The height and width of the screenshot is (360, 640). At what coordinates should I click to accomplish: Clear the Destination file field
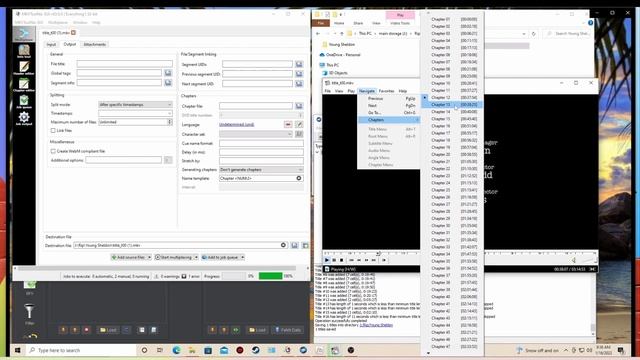[x=283, y=245]
